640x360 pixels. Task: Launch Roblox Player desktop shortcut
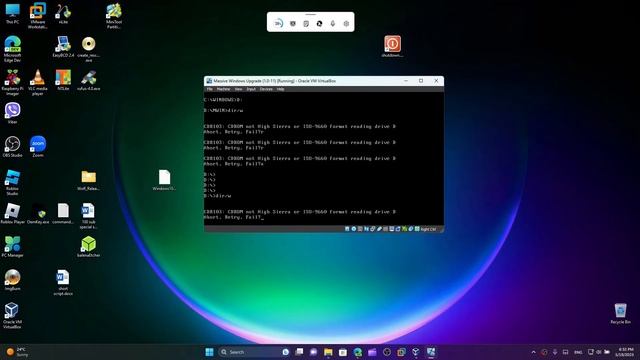pyautogui.click(x=12, y=214)
